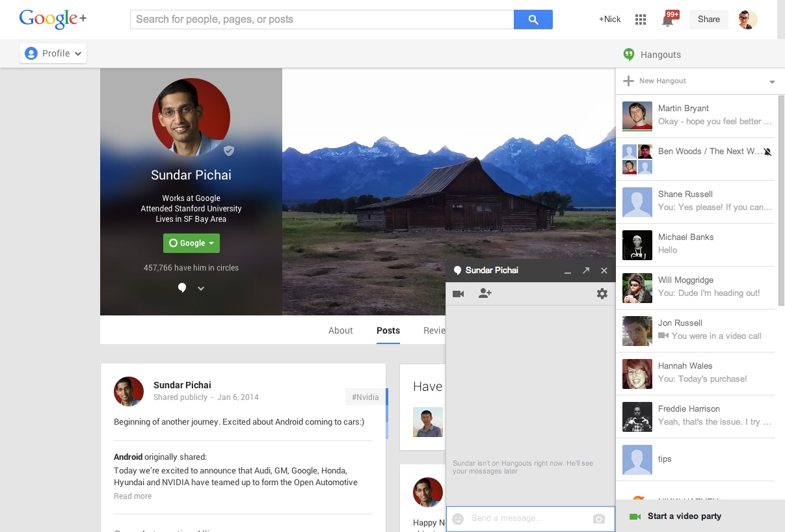This screenshot has width=785, height=532.
Task: Switch to the Posts tab
Action: (388, 330)
